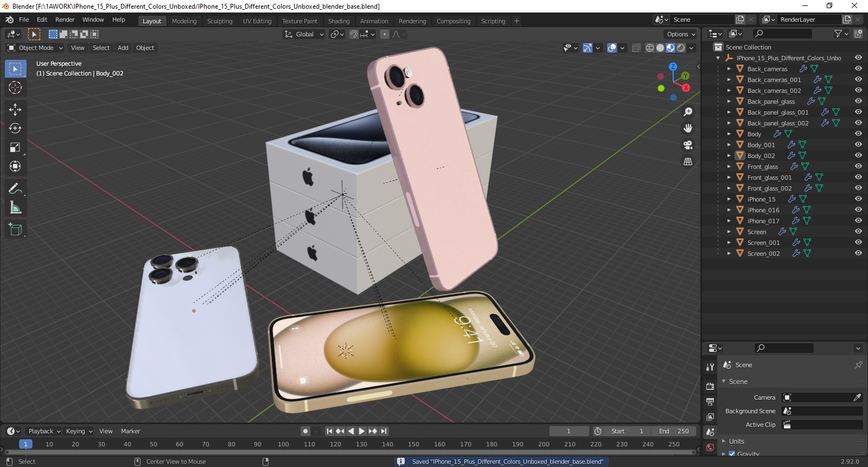Toggle X-ray mode in viewport
868x467 pixels.
(x=636, y=48)
